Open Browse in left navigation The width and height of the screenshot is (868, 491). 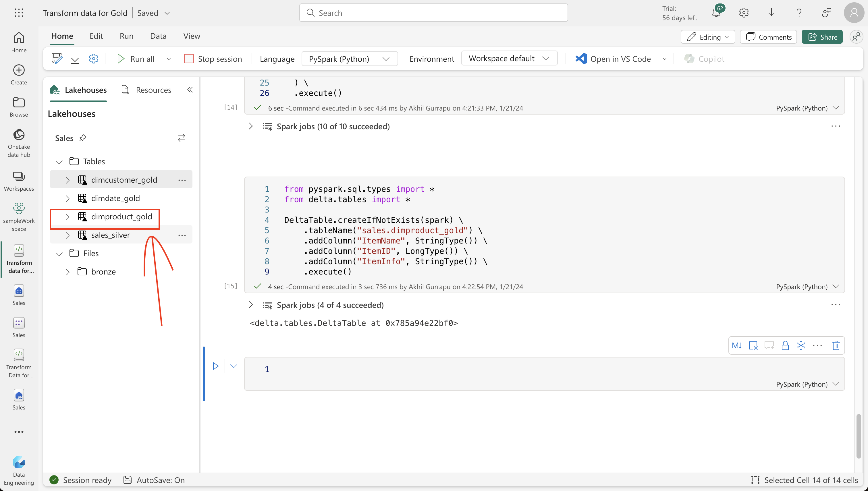[x=19, y=107]
